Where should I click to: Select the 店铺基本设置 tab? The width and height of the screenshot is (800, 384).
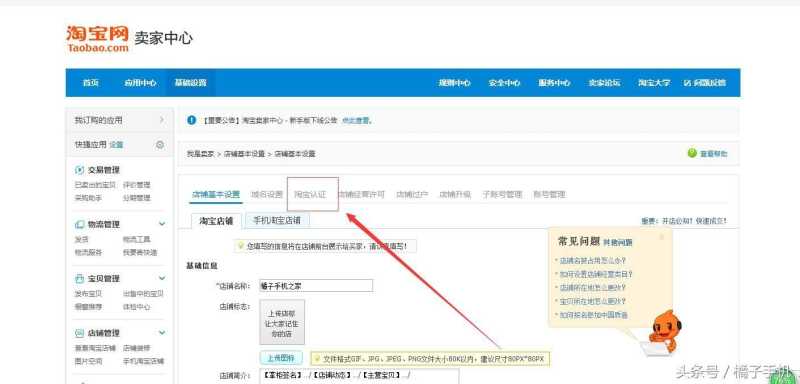pyautogui.click(x=216, y=194)
